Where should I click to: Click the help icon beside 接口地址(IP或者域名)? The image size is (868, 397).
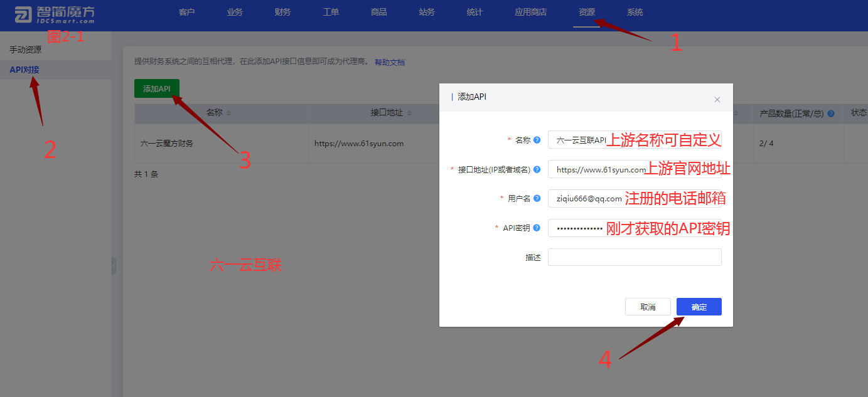coord(537,169)
